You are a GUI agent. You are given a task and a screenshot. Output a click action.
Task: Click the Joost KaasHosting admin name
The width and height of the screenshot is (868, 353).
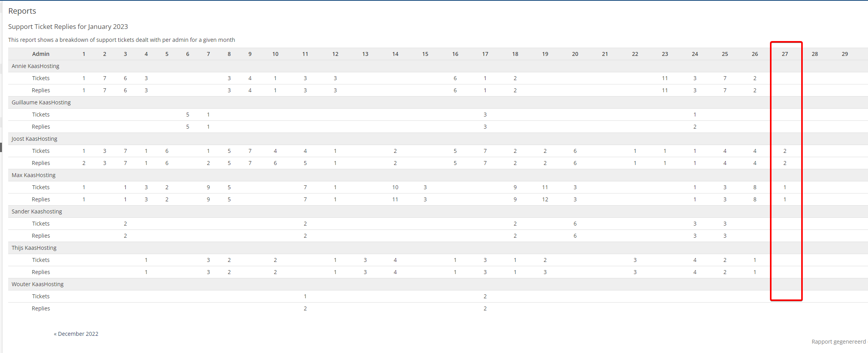(34, 139)
